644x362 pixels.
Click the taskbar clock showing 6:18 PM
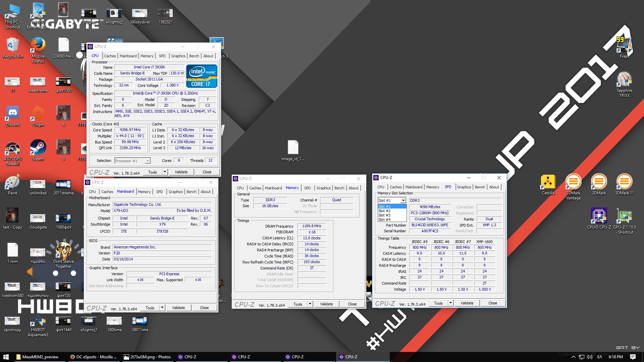(x=615, y=357)
